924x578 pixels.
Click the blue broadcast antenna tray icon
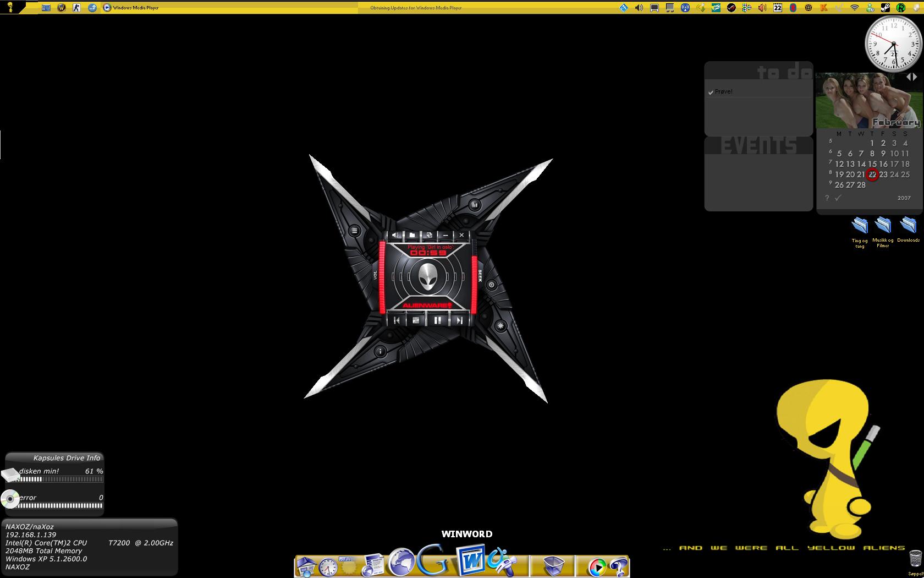(x=685, y=8)
